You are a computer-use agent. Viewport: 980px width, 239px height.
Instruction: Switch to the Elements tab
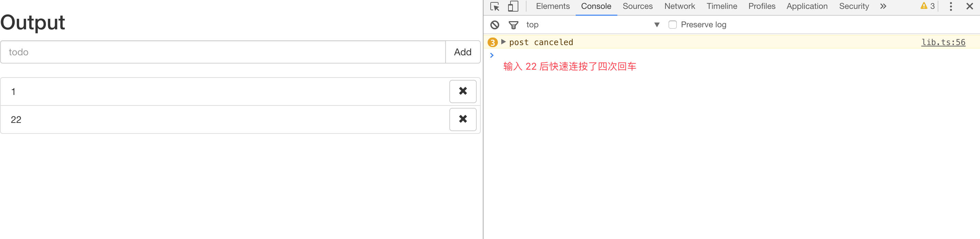tap(552, 6)
